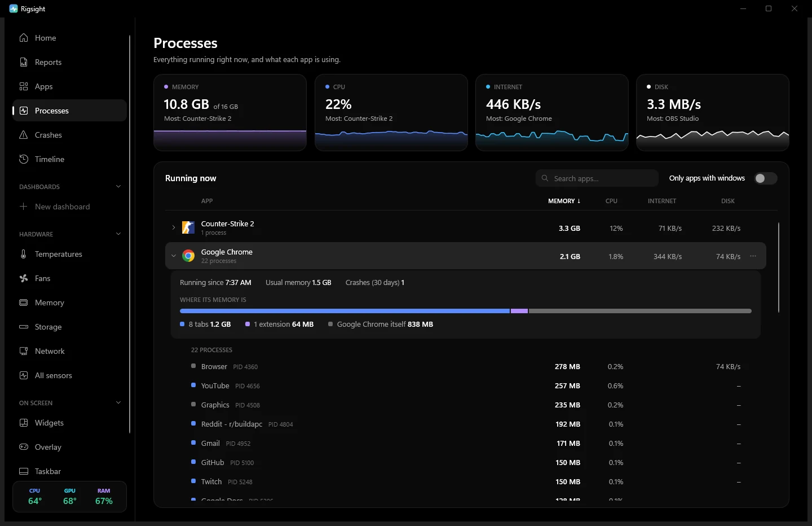The image size is (812, 526).
Task: Open the three-dot menu for Google Chrome
Action: (753, 256)
